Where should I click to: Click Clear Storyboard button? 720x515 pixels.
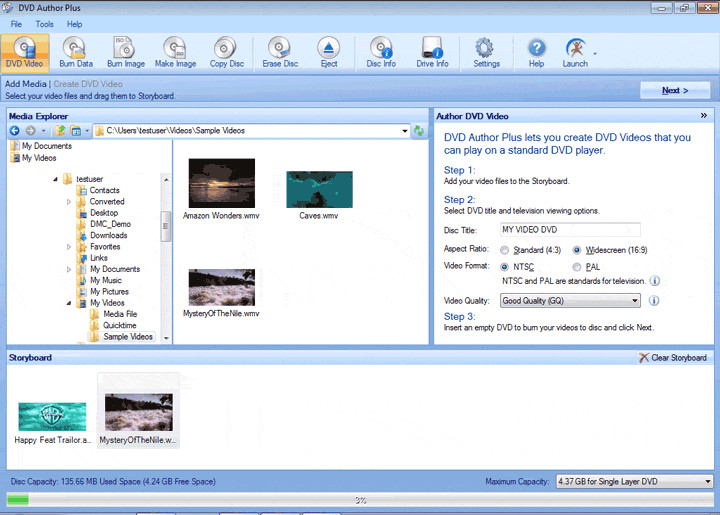pyautogui.click(x=672, y=357)
